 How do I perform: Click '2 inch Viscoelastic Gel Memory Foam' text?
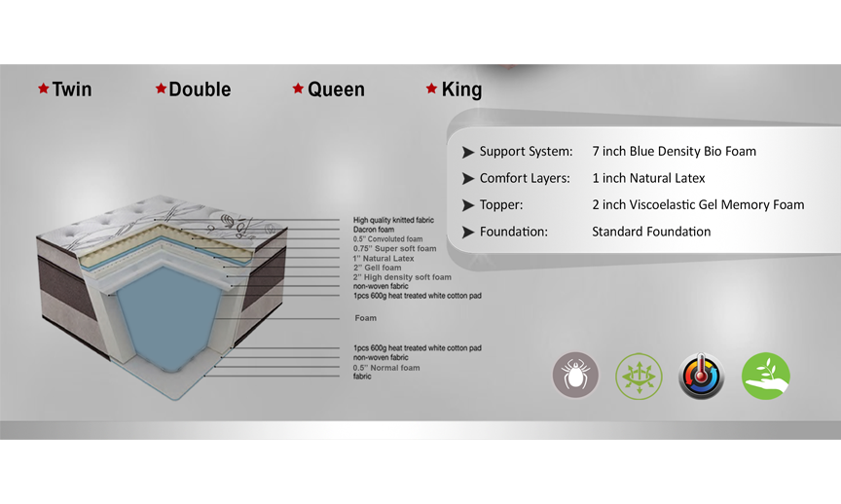pos(698,205)
